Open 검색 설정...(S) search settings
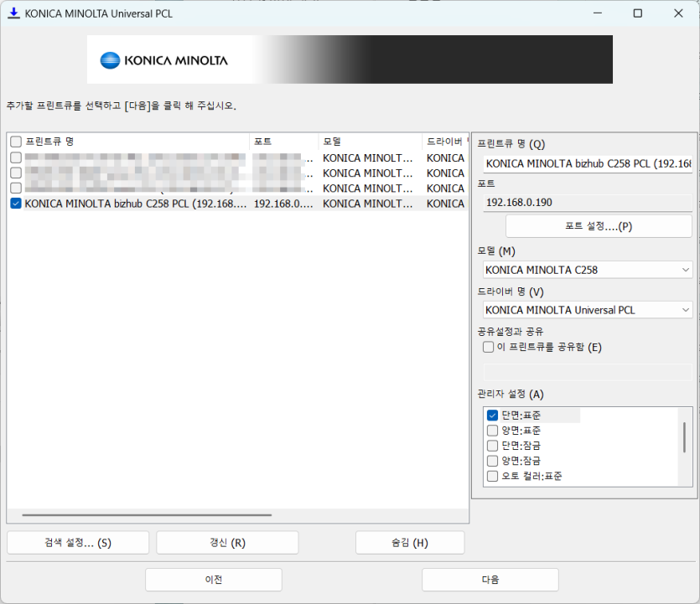 (x=77, y=542)
